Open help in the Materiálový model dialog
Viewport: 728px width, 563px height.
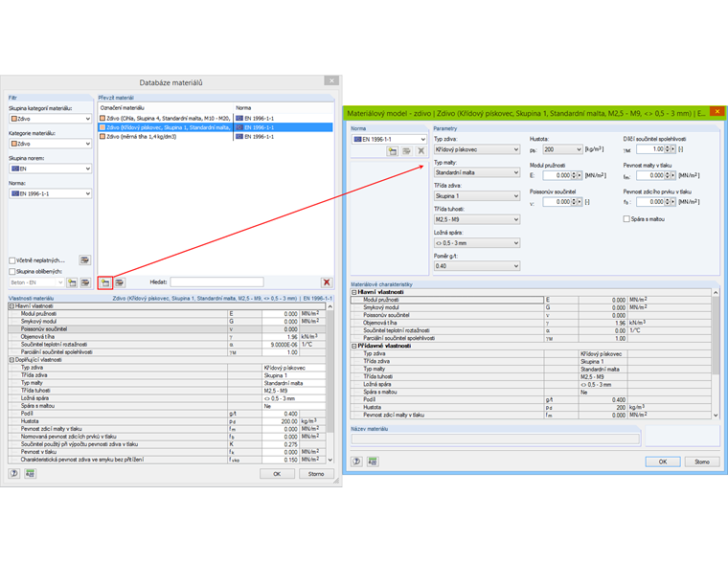[x=356, y=462]
